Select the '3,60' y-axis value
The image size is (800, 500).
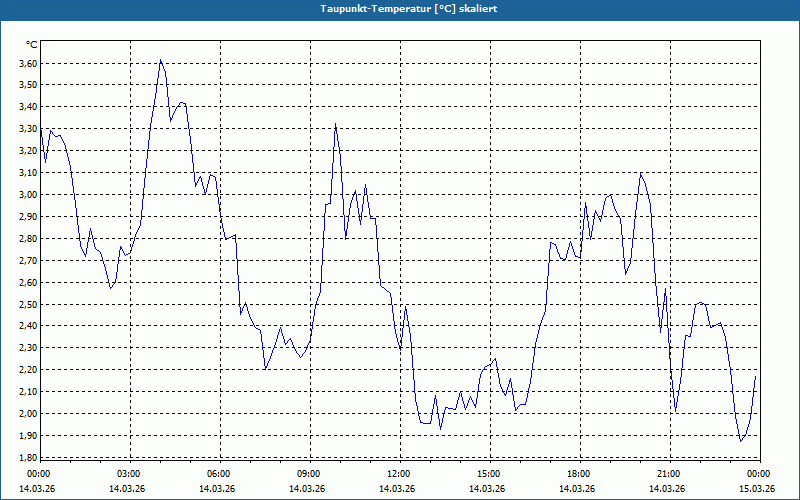[x=28, y=63]
